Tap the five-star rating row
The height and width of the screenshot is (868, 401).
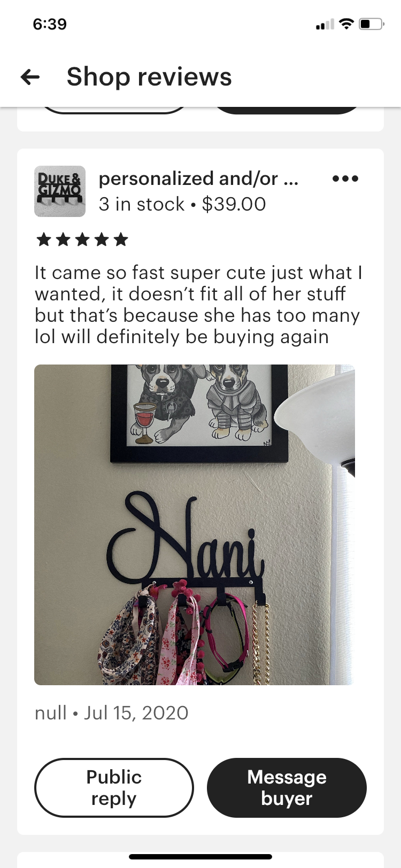(82, 239)
